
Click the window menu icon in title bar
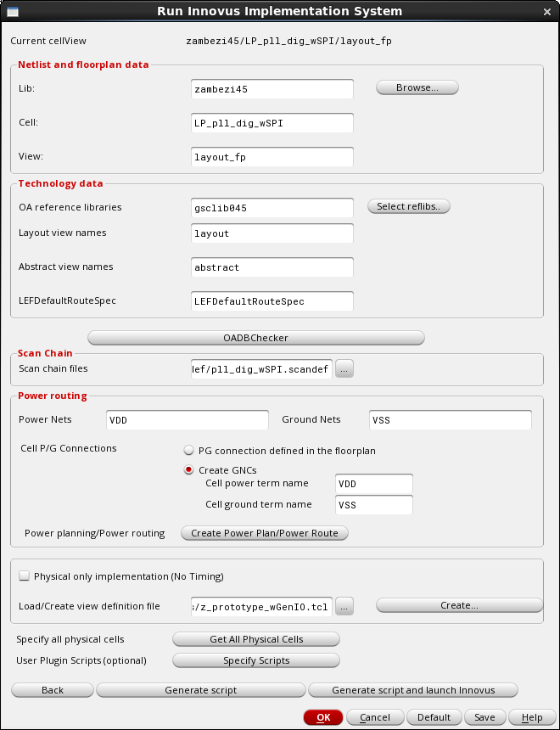pos(14,12)
